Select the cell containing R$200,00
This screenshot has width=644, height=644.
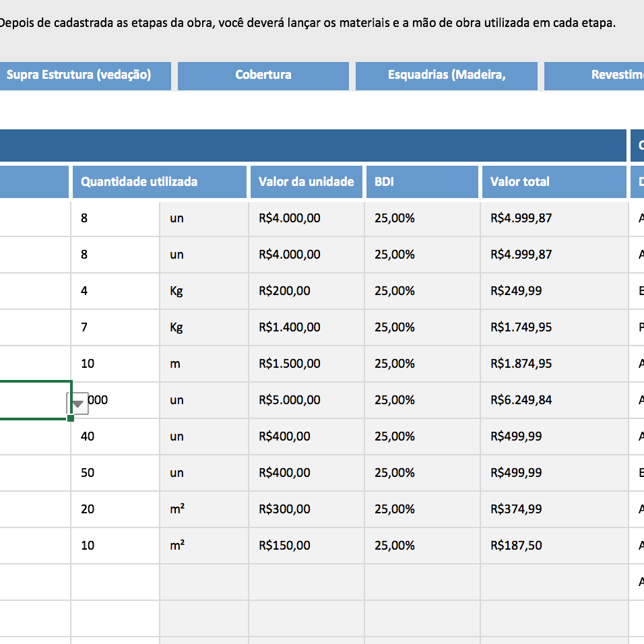click(x=306, y=291)
